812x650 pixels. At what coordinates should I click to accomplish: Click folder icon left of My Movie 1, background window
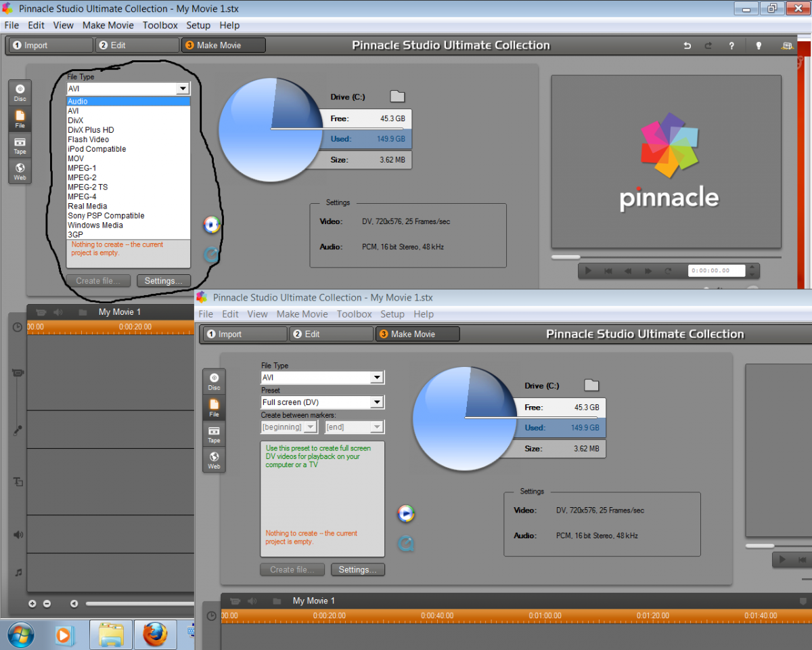tap(83, 312)
